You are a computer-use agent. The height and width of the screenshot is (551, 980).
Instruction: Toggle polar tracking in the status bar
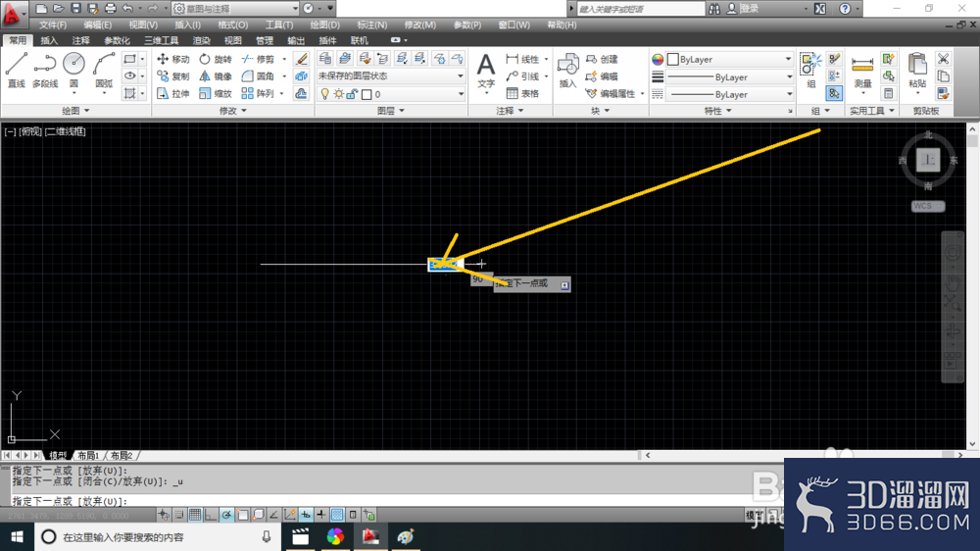(226, 515)
